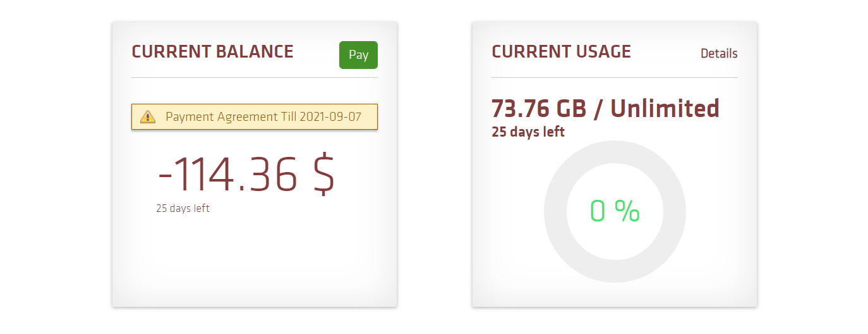Viewport: 868px width, 334px height.
Task: Click the percent symbol inside the donut
Action: coord(627,211)
